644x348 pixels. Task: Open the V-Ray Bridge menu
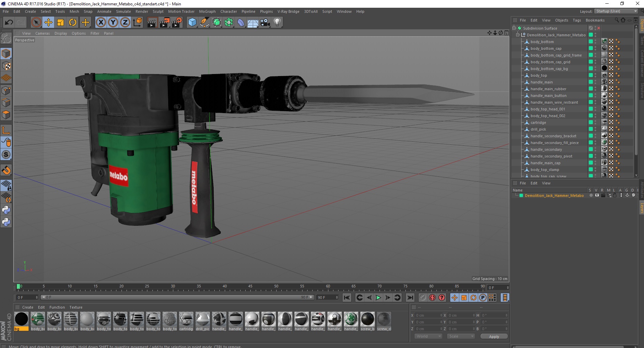(x=288, y=11)
